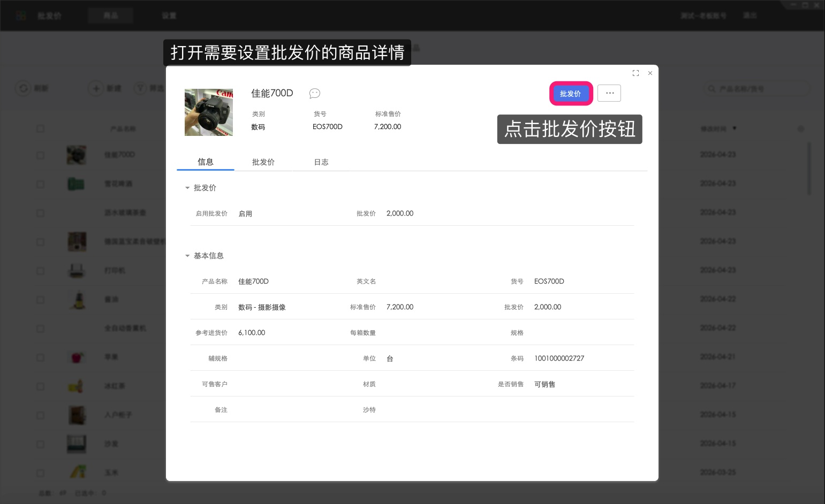Screen dimensions: 825x504
Task: Click the 入户柜子 product thumbnail
Action: point(77,415)
